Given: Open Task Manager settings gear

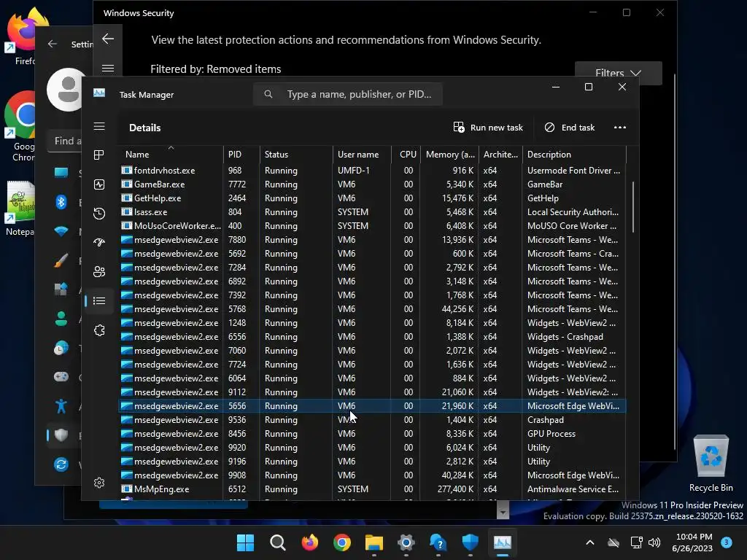Looking at the screenshot, I should [x=99, y=483].
